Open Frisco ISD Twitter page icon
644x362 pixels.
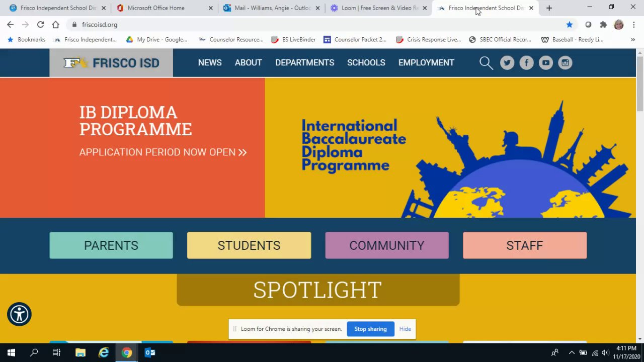click(507, 63)
